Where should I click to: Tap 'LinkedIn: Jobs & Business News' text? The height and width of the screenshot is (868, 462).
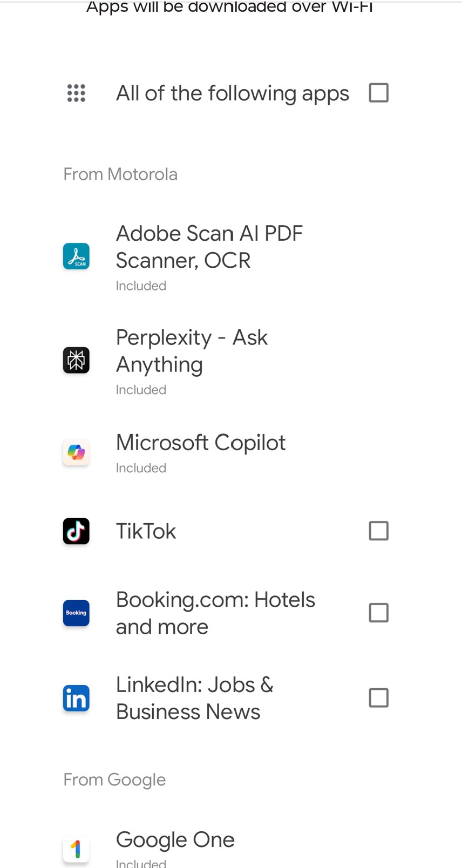[194, 698]
